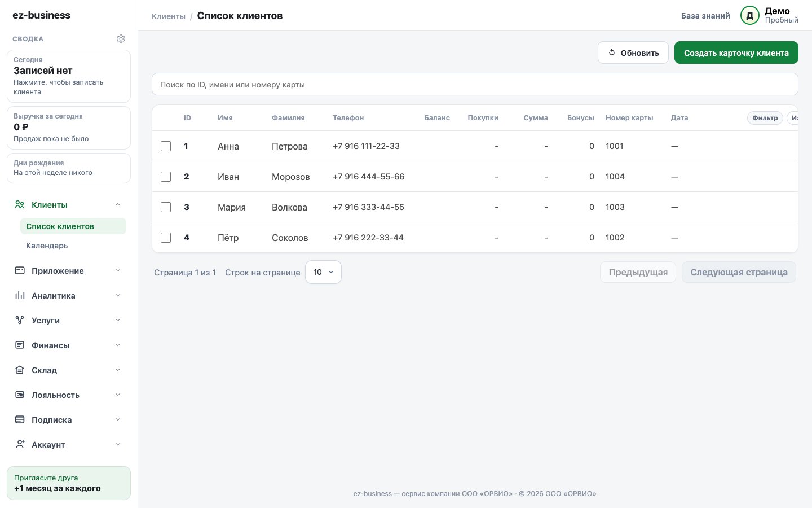Check the row for Пётр Соколов

coord(166,238)
